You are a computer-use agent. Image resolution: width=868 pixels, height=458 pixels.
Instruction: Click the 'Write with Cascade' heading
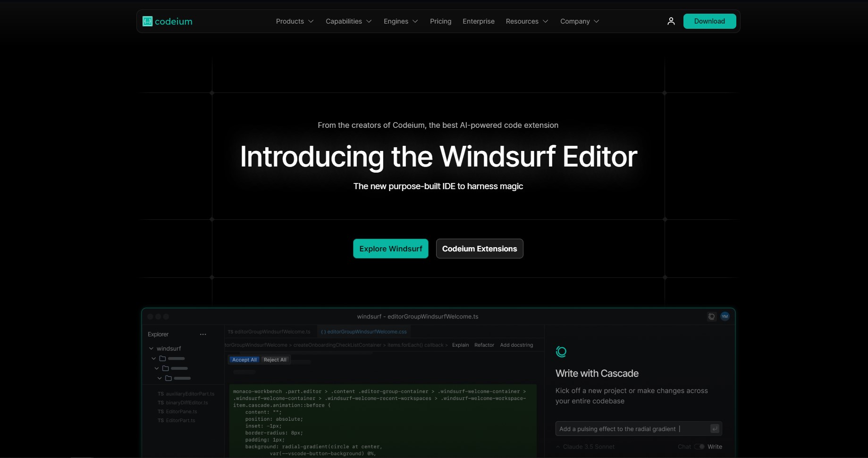tap(597, 374)
